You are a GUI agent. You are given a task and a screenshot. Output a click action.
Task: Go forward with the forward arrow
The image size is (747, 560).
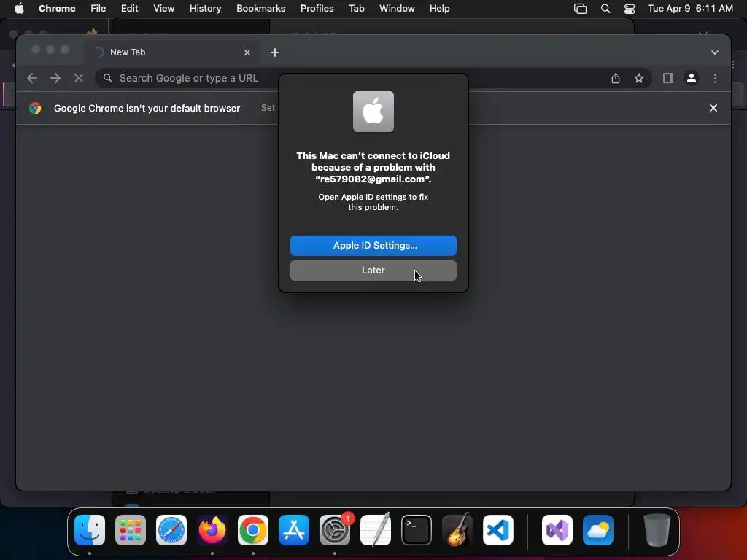(x=55, y=78)
